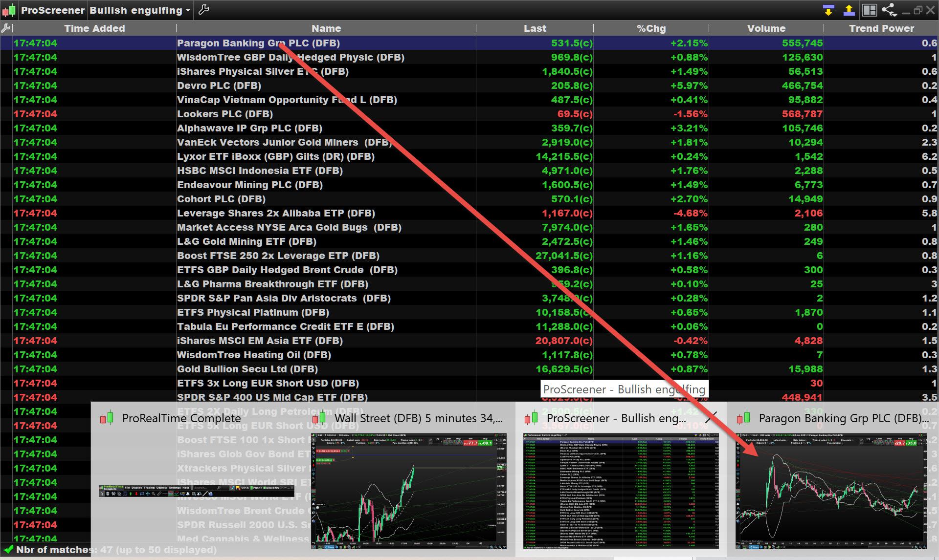
Task: Open screener settings wrench next to title
Action: point(204,10)
